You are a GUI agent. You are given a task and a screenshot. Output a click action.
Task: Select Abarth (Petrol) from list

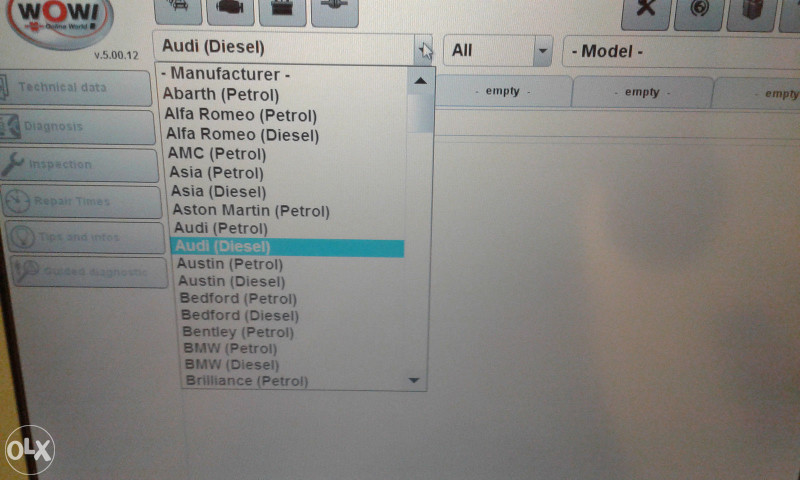tap(220, 95)
